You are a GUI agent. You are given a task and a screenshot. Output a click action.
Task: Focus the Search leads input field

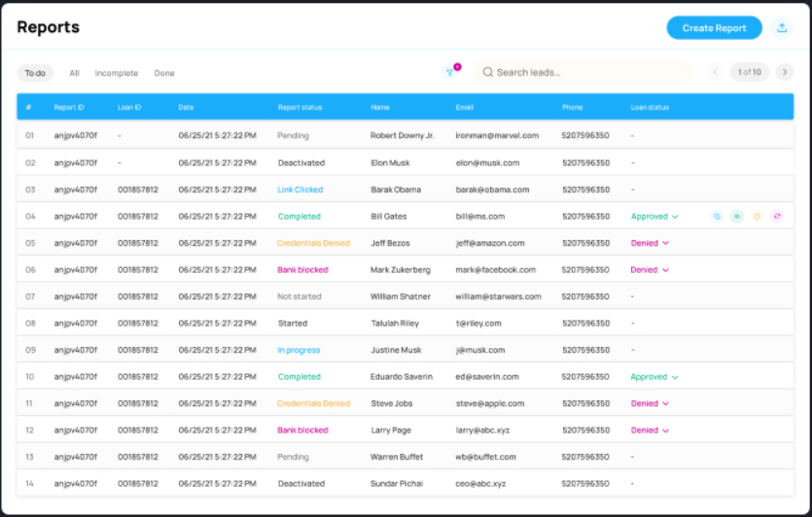(583, 73)
